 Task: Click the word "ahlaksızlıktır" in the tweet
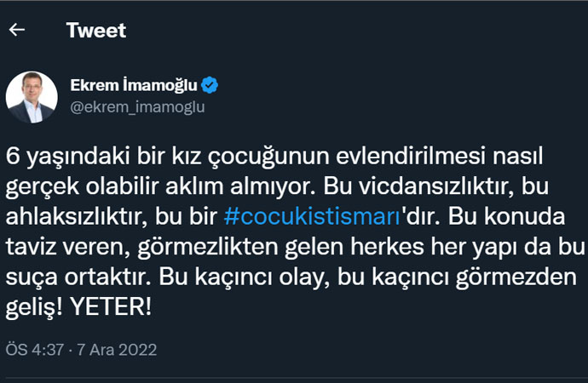68,216
